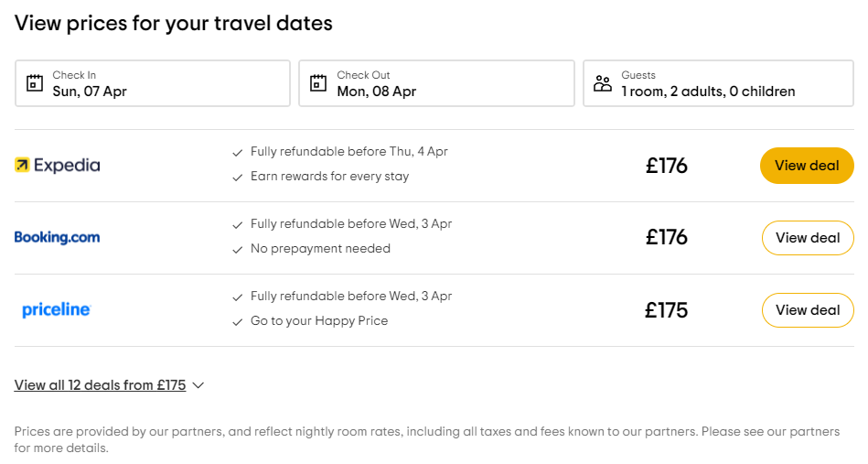Click View deal for priceline
868x464 pixels.
[807, 310]
